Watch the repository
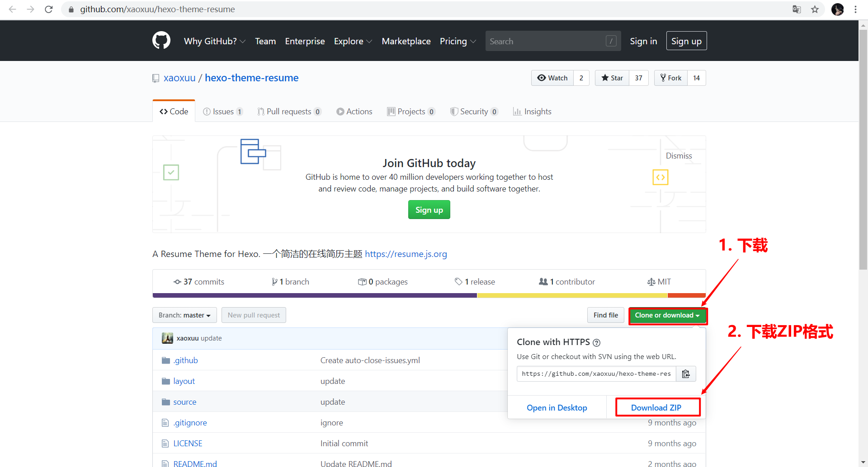Viewport: 868px width, 467px height. point(552,78)
